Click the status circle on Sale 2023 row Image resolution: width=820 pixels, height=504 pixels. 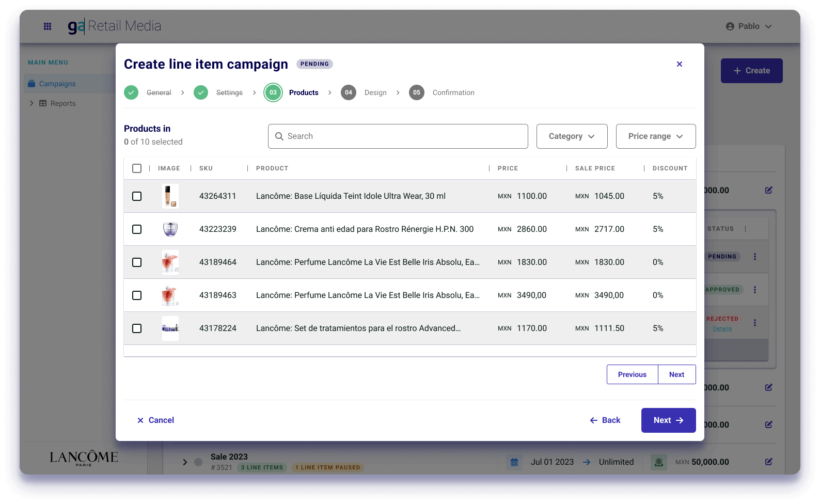coord(198,462)
